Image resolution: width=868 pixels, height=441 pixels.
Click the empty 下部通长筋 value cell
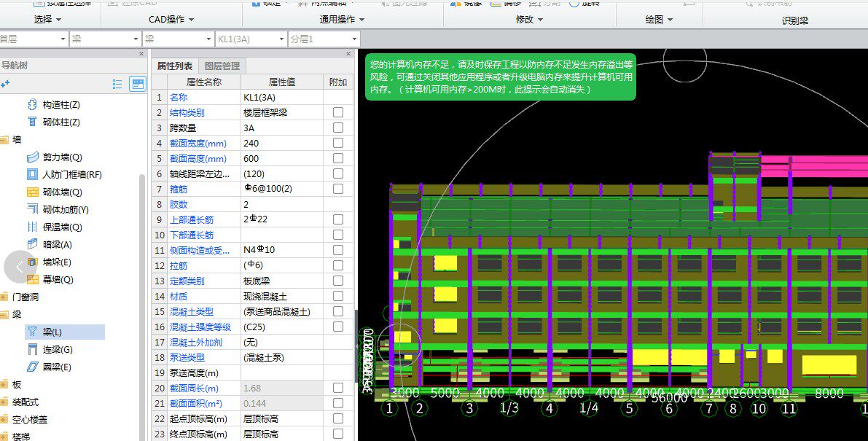click(x=282, y=235)
